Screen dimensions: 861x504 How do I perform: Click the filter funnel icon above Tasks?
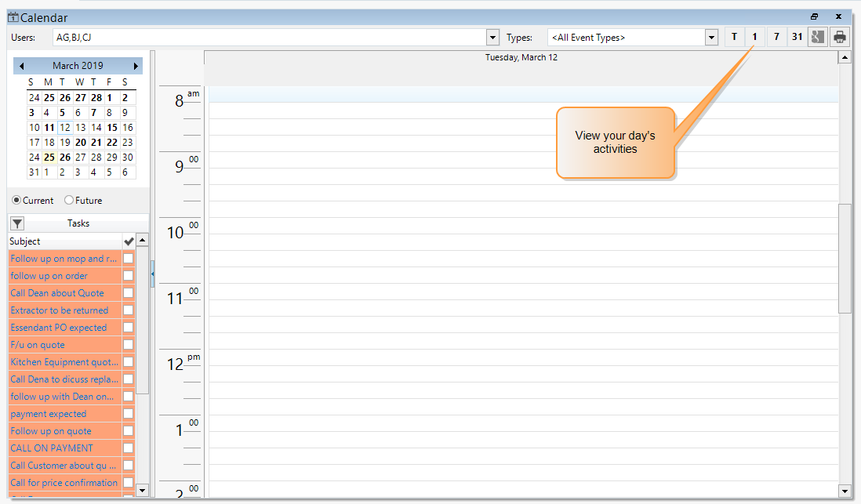click(x=16, y=223)
